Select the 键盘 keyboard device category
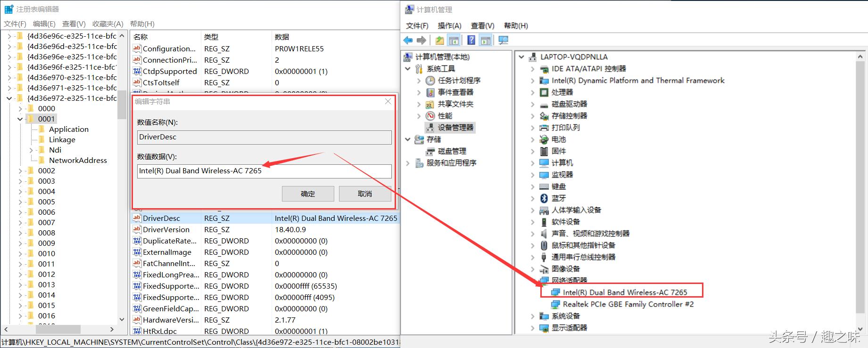 [559, 186]
